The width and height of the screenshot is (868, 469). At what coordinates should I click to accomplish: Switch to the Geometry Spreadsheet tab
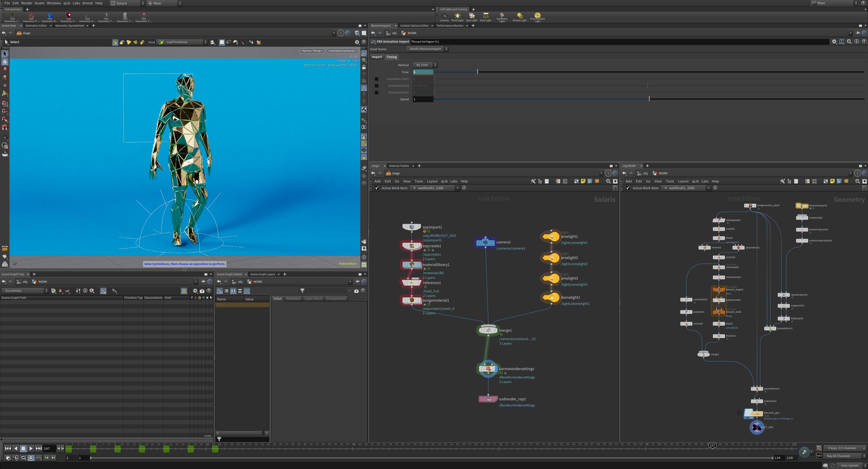[x=69, y=26]
